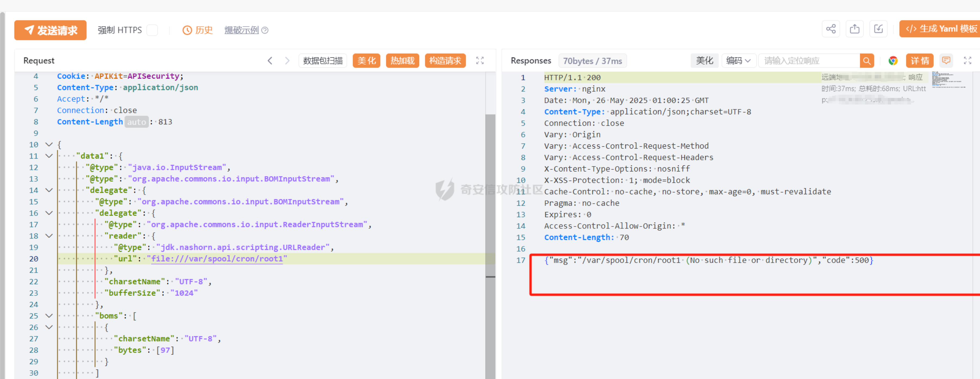Screen dimensions: 980x379
Task: Click the orange search magnifier icon
Action: [867, 60]
